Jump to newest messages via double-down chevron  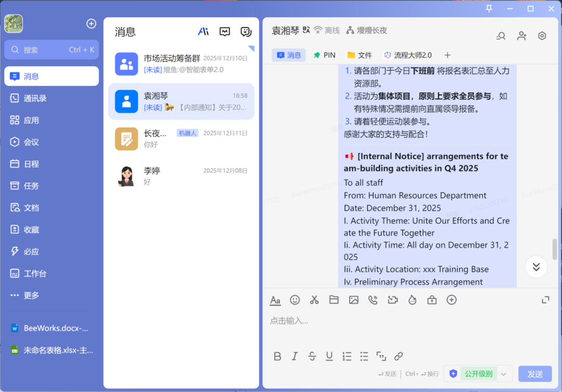coord(536,267)
